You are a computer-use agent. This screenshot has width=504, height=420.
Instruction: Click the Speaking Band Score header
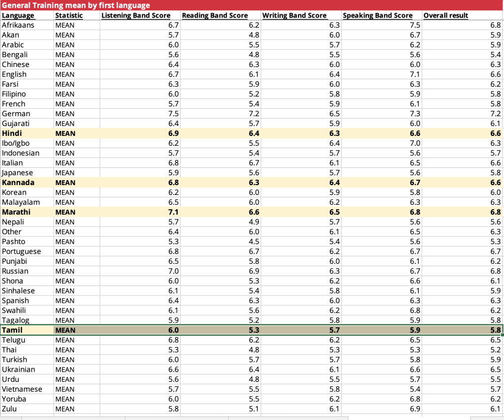[378, 15]
